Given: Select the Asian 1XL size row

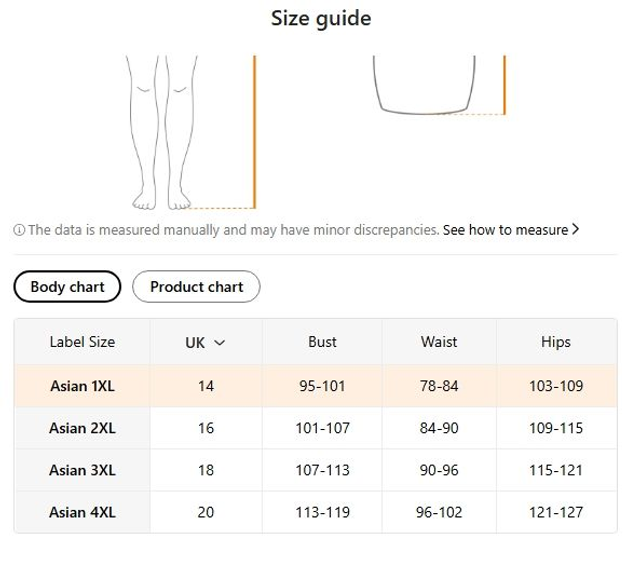Looking at the screenshot, I should [82, 385].
